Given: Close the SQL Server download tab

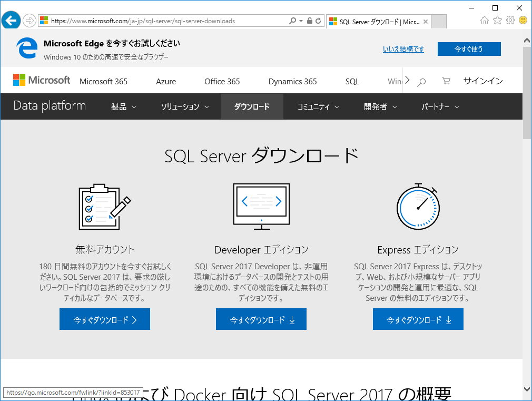Looking at the screenshot, I should click(x=426, y=22).
